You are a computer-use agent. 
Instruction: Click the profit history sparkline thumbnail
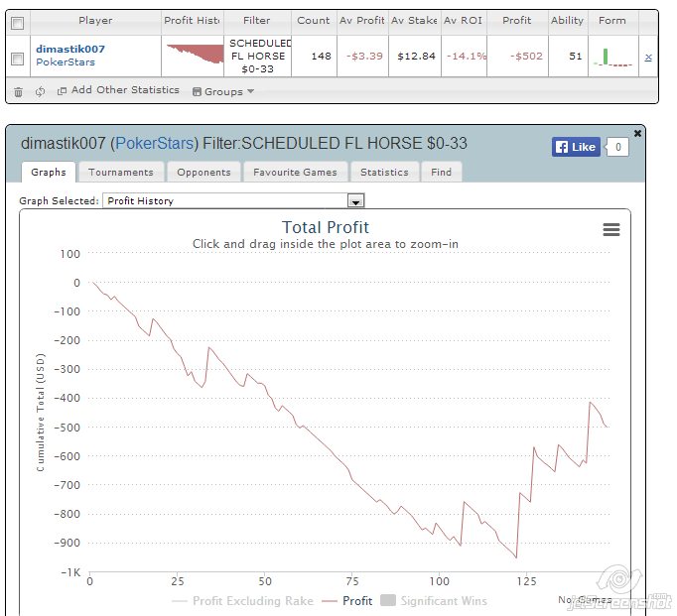[x=195, y=54]
